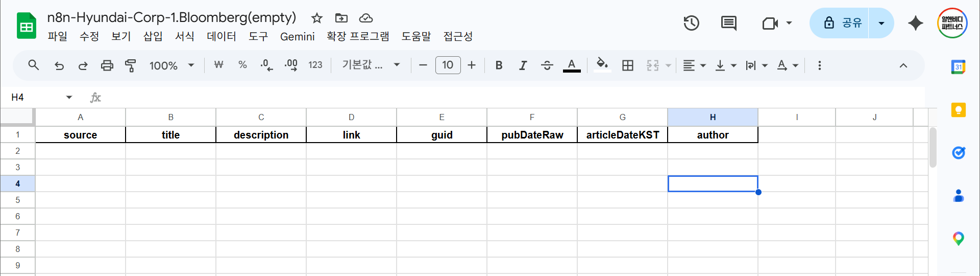
Task: Expand the Name box dropdown arrow
Action: (x=69, y=97)
